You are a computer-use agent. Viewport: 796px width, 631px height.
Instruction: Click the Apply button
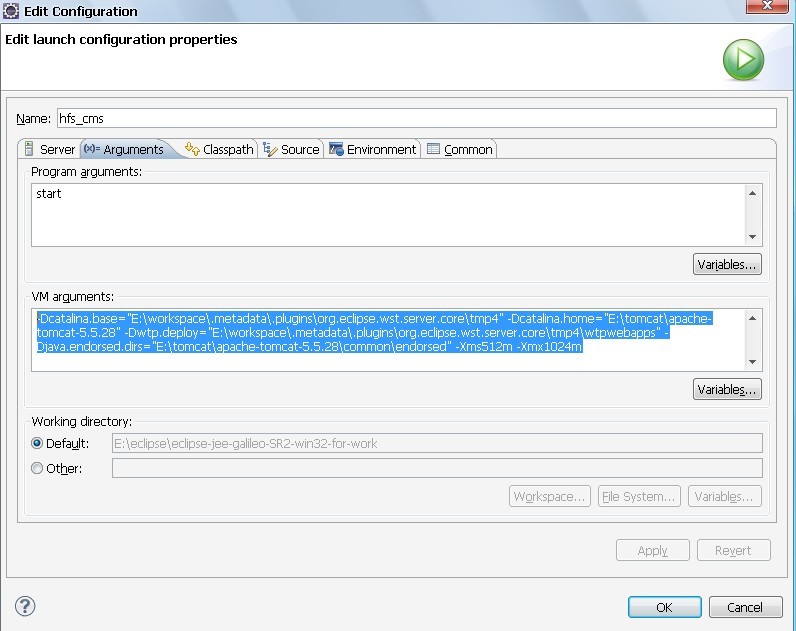(653, 550)
